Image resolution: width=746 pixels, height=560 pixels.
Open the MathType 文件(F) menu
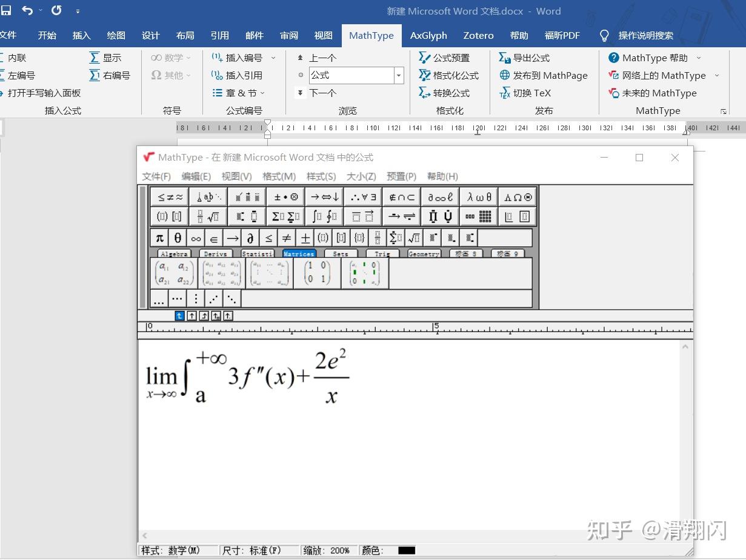click(156, 176)
